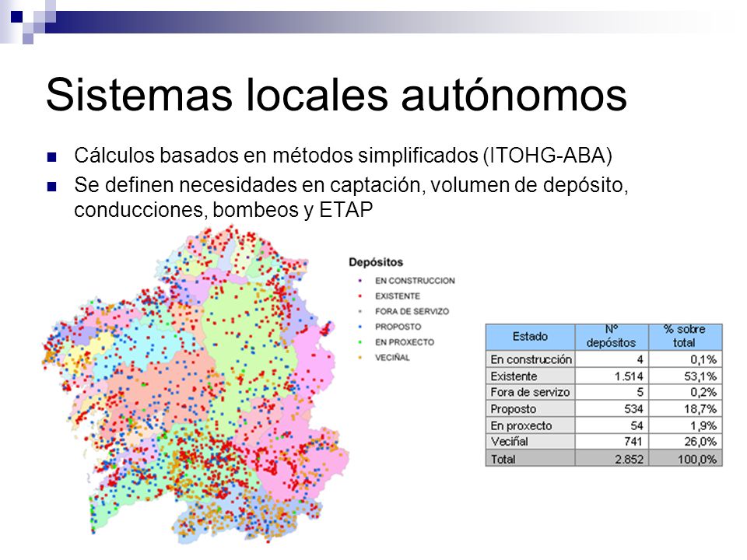Click the 'EN CONSTRUCCION' legend entry
The height and width of the screenshot is (560, 747).
tap(415, 281)
